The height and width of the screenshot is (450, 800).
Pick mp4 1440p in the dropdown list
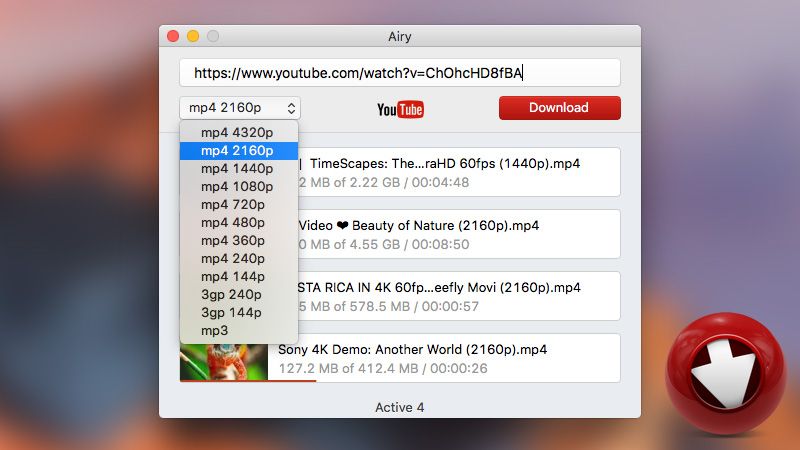236,169
